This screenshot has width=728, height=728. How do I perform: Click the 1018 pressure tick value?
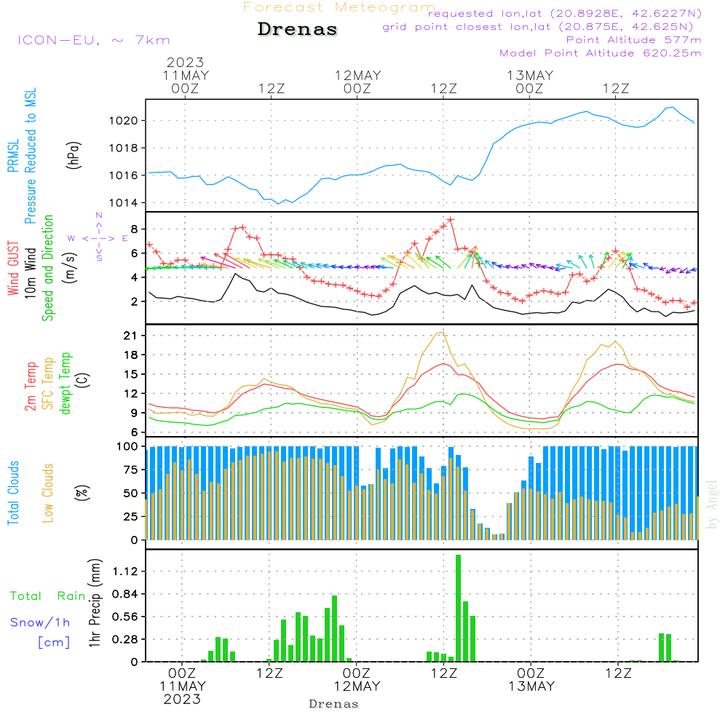[x=124, y=149]
